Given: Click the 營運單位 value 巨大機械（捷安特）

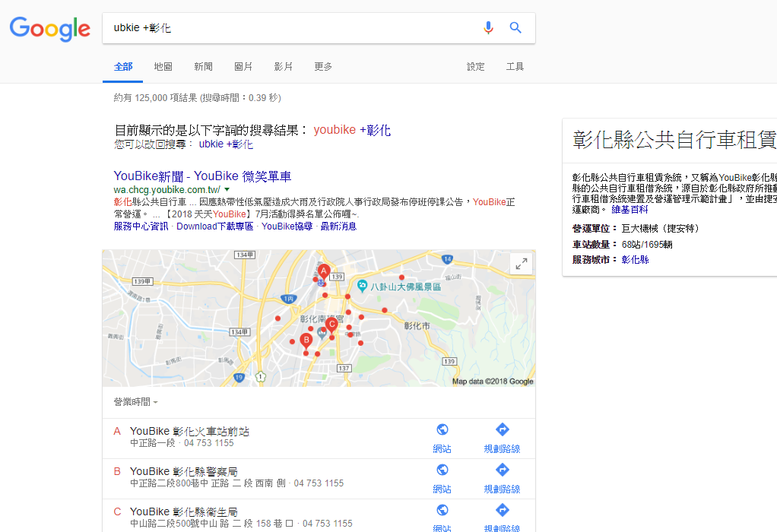Looking at the screenshot, I should (660, 228).
